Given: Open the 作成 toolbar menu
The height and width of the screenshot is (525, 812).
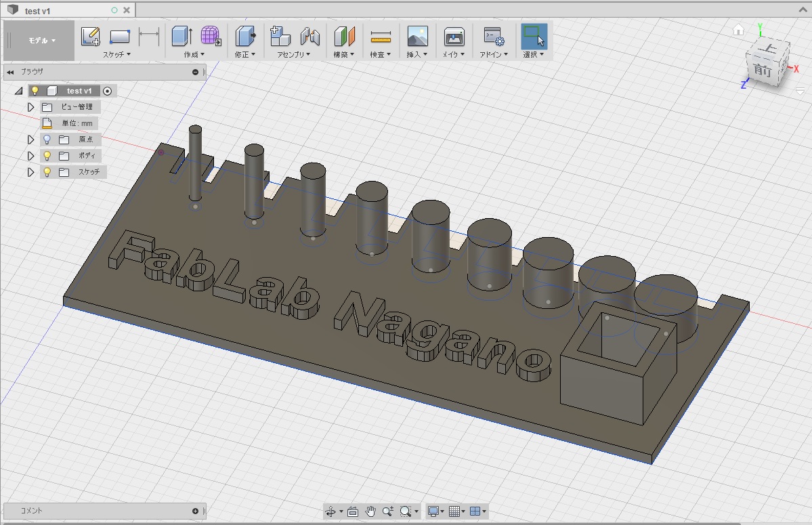Looking at the screenshot, I should pyautogui.click(x=194, y=54).
